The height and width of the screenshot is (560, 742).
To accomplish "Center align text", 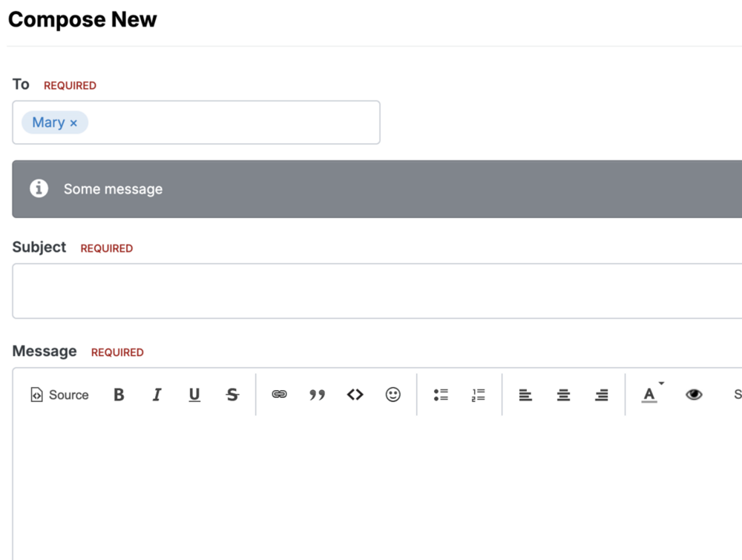I will coord(563,395).
